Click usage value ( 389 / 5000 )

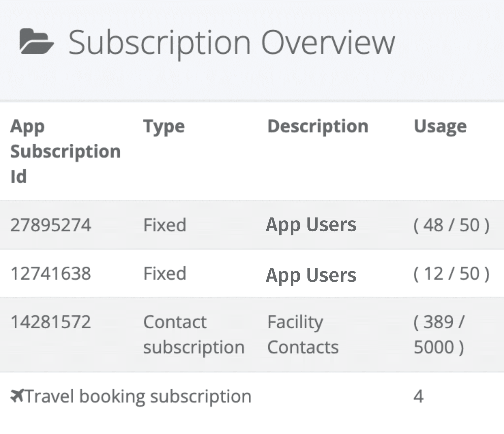pos(439,334)
